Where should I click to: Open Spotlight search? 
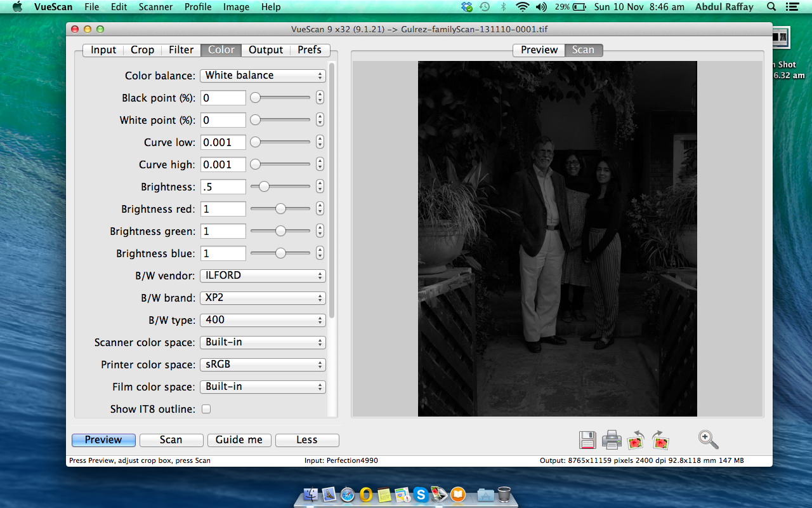pos(771,7)
